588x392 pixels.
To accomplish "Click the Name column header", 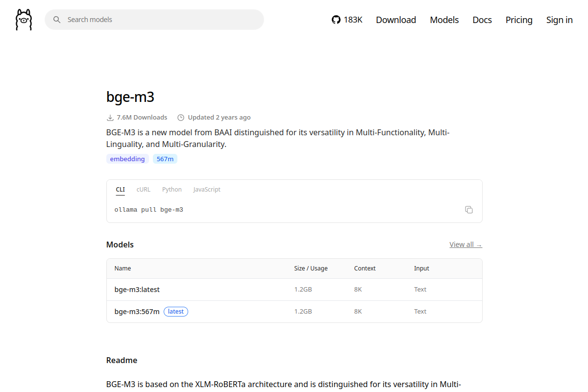I will click(123, 269).
